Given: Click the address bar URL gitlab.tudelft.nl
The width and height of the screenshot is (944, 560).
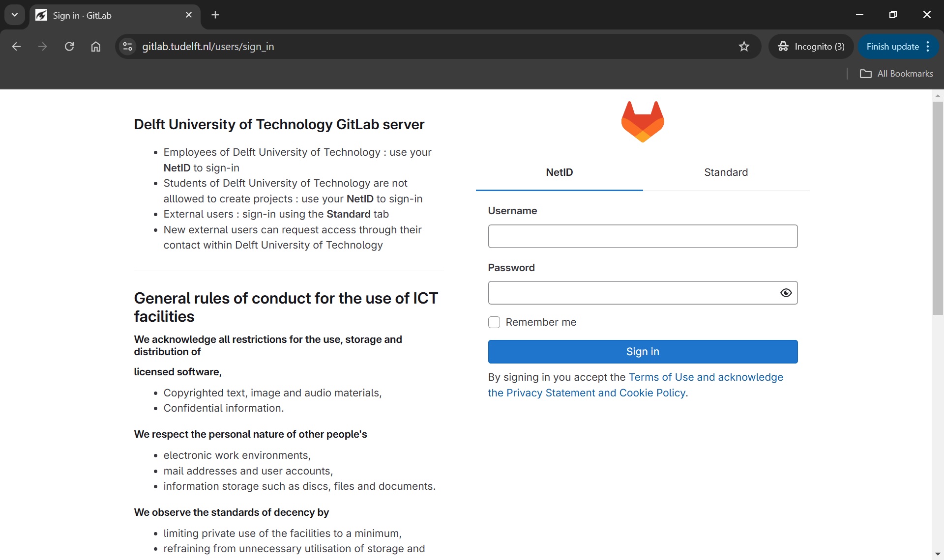Looking at the screenshot, I should point(208,47).
